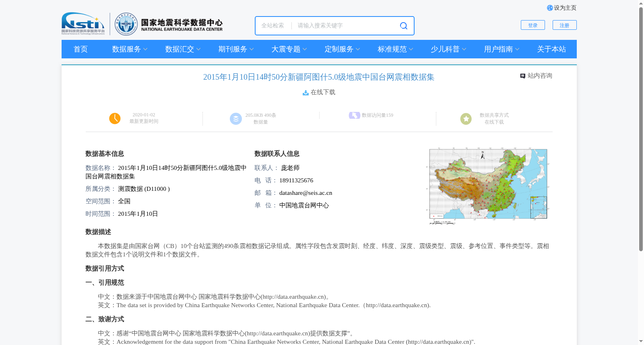
Task: Expand the 少儿科普 chevron arrow
Action: tap(464, 50)
